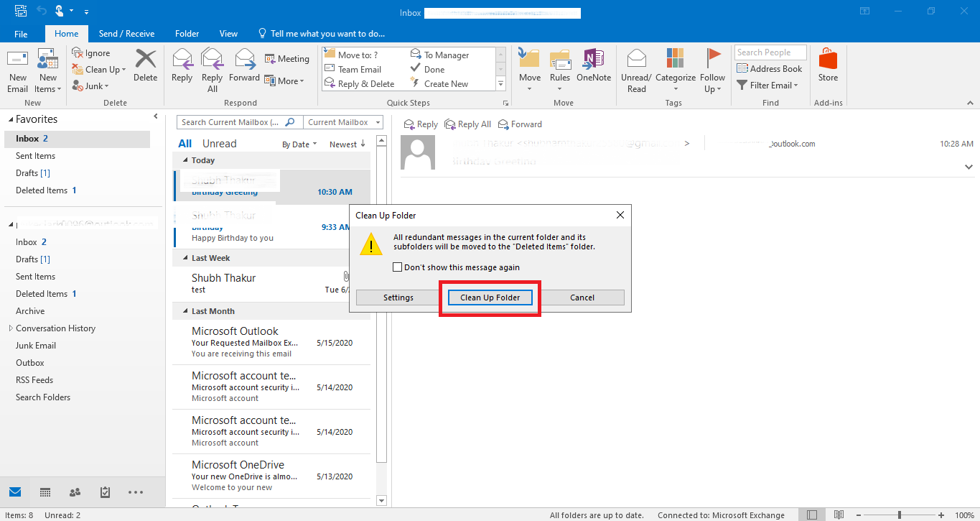Open the More respond options dropdown
Image resolution: width=980 pixels, height=521 pixels.
(284, 81)
